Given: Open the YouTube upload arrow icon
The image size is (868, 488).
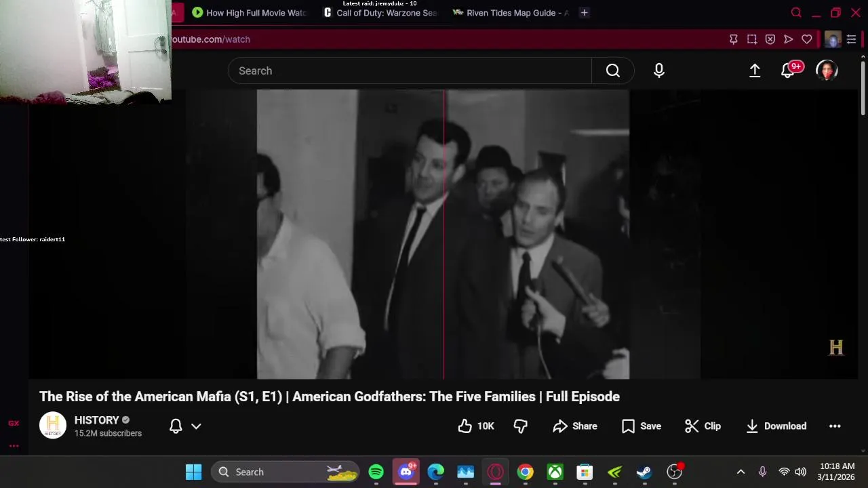Looking at the screenshot, I should [x=755, y=70].
